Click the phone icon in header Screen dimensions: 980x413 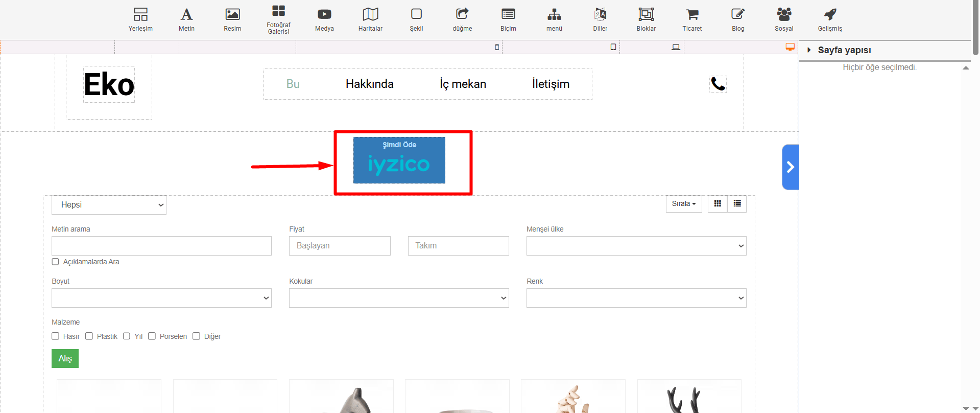click(718, 84)
